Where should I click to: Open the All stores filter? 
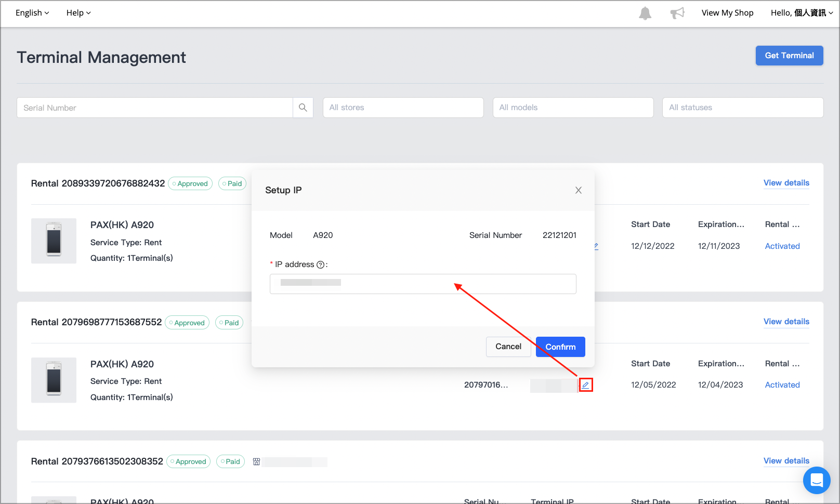click(403, 108)
